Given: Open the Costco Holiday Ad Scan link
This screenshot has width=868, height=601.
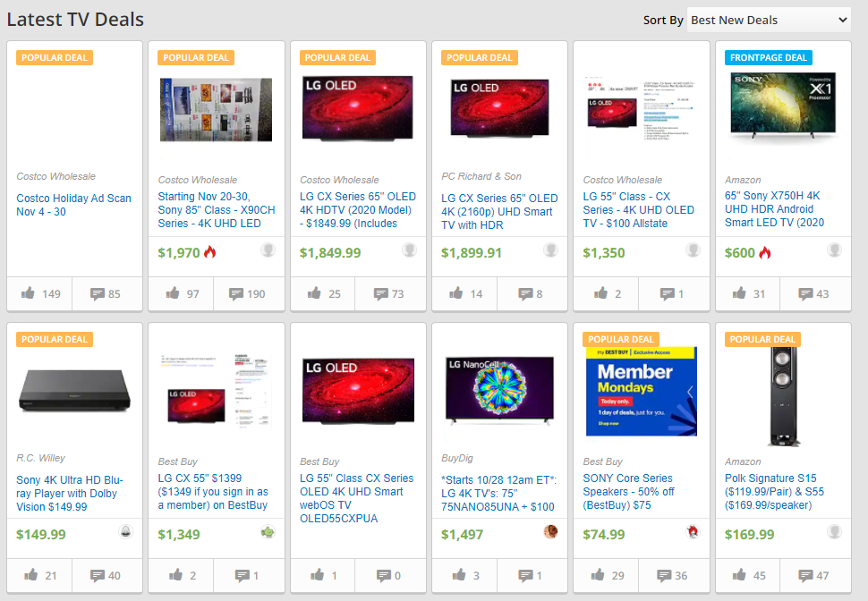Looking at the screenshot, I should pos(73,205).
